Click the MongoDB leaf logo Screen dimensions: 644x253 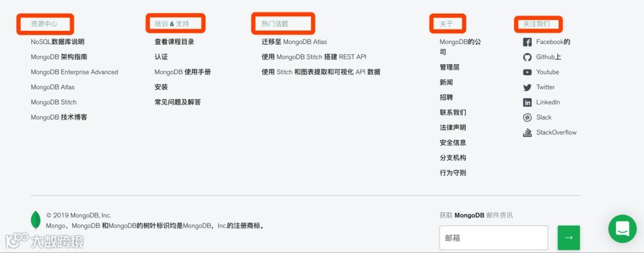pyautogui.click(x=36, y=220)
